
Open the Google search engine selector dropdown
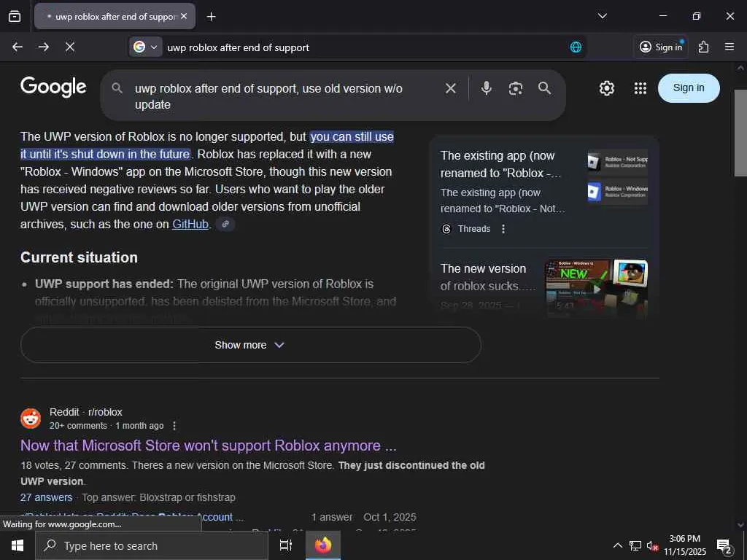tap(145, 47)
